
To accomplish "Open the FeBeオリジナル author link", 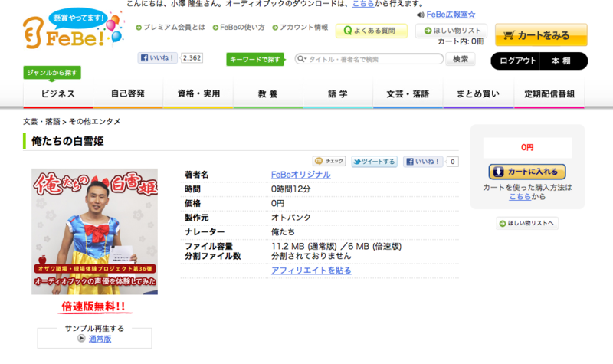I will (x=301, y=175).
